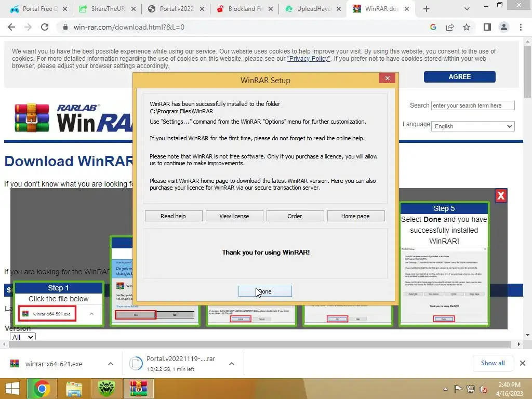Open Chrome from the taskbar
Screen dimensions: 532x399
pyautogui.click(x=42, y=389)
